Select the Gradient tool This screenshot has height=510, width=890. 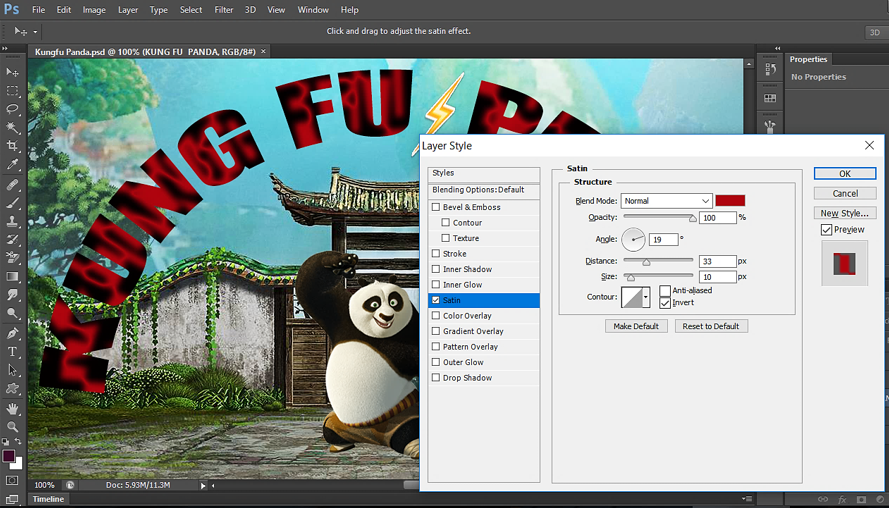pyautogui.click(x=12, y=277)
